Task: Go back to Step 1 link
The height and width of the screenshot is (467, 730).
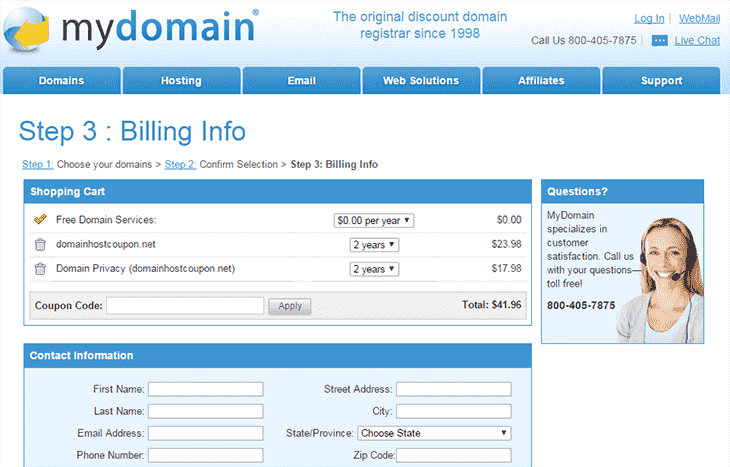Action: pyautogui.click(x=38, y=164)
